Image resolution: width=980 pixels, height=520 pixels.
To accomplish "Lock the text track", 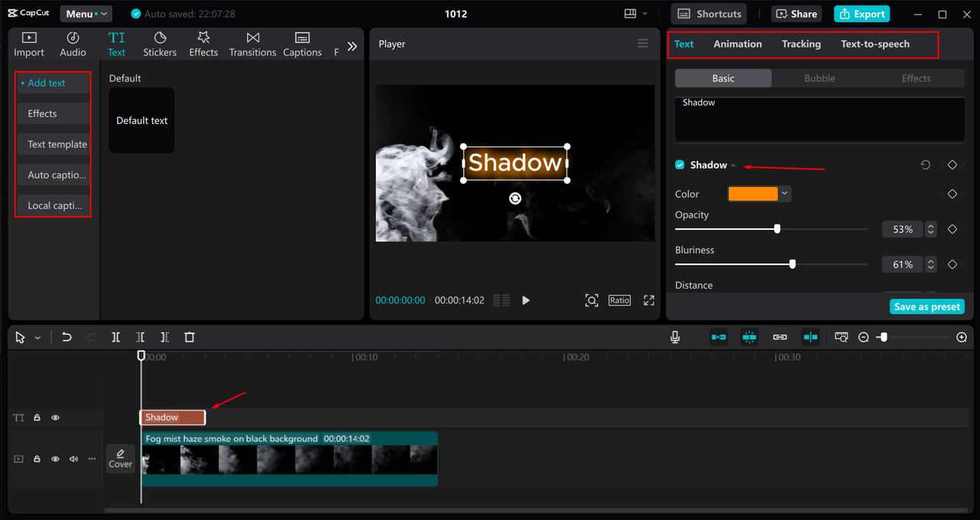I will [x=37, y=418].
